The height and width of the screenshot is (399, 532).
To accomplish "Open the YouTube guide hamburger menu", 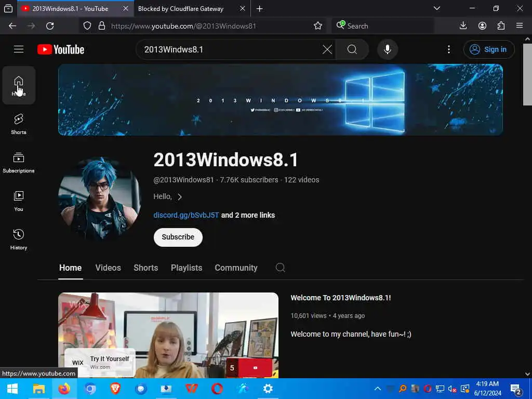I will pyautogui.click(x=19, y=49).
